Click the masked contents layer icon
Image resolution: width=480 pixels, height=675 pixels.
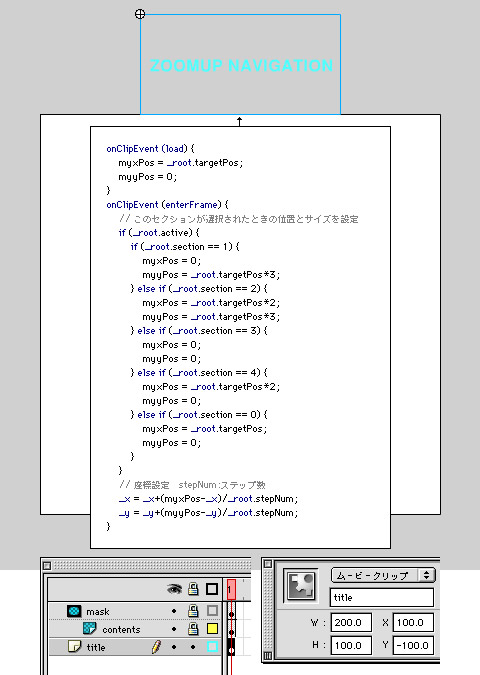pyautogui.click(x=90, y=629)
